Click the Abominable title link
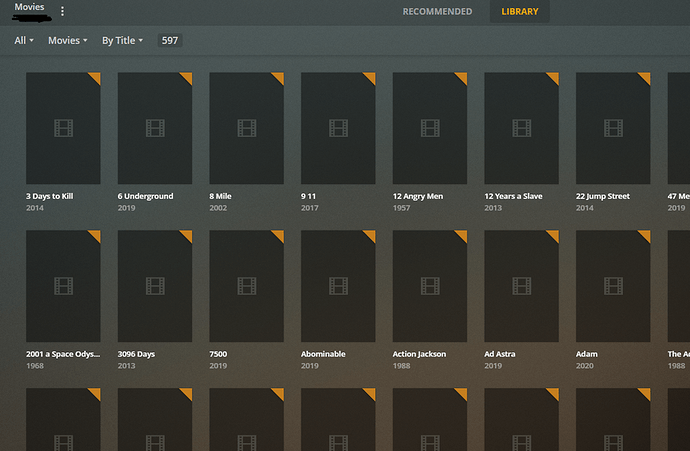 tap(323, 354)
